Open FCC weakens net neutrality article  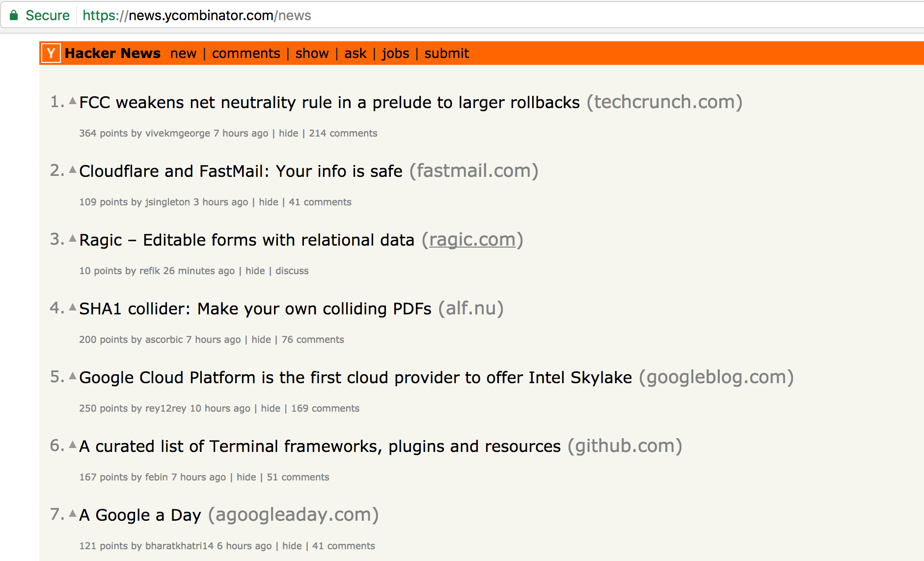[329, 102]
